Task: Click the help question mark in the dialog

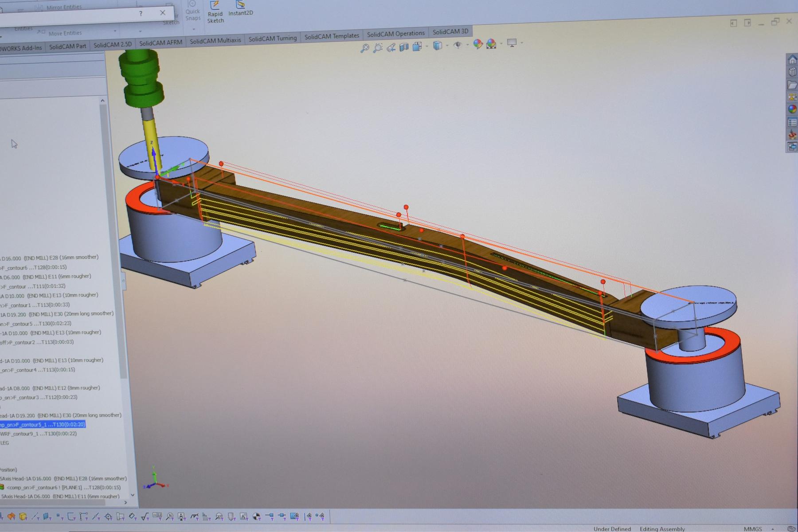Action: click(x=141, y=14)
